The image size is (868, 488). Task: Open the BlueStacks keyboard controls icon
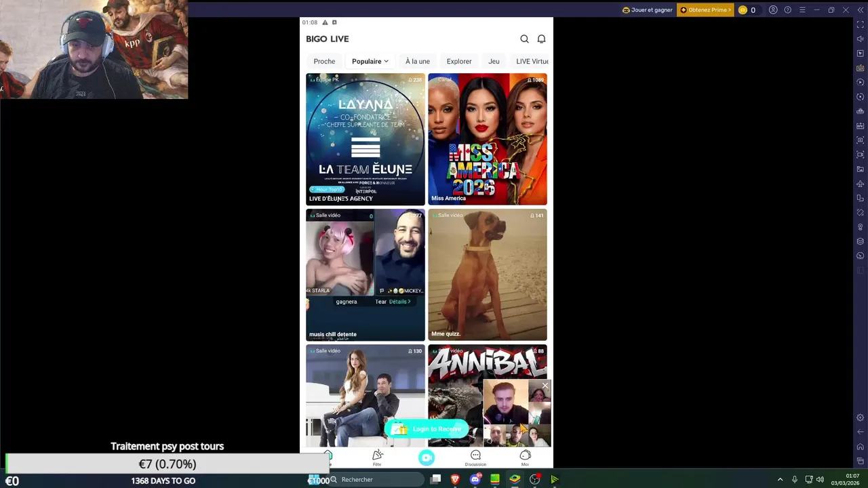tap(861, 68)
